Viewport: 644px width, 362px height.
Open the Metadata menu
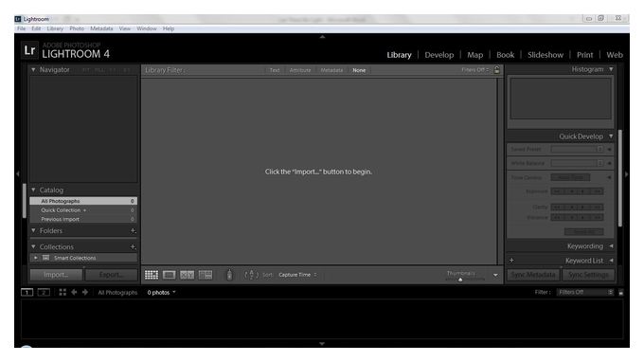point(101,28)
